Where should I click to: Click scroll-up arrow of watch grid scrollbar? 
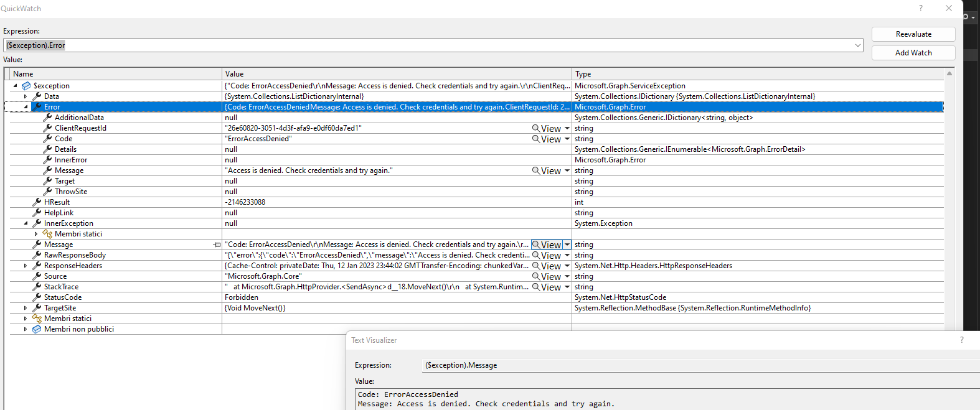949,73
